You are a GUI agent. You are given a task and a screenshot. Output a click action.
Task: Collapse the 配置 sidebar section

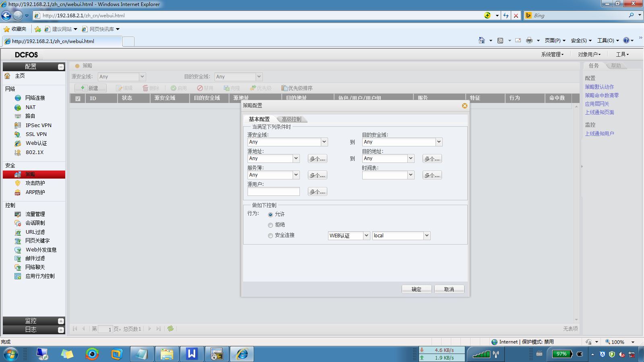click(61, 67)
